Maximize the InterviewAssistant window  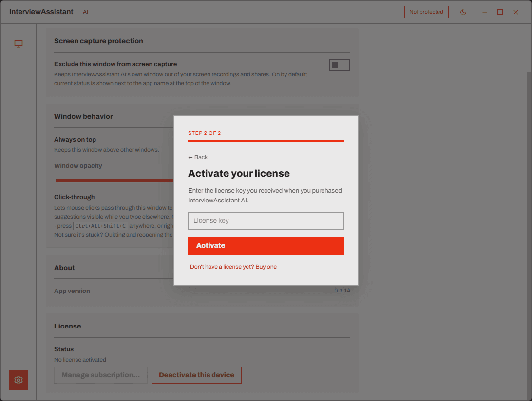pyautogui.click(x=500, y=12)
